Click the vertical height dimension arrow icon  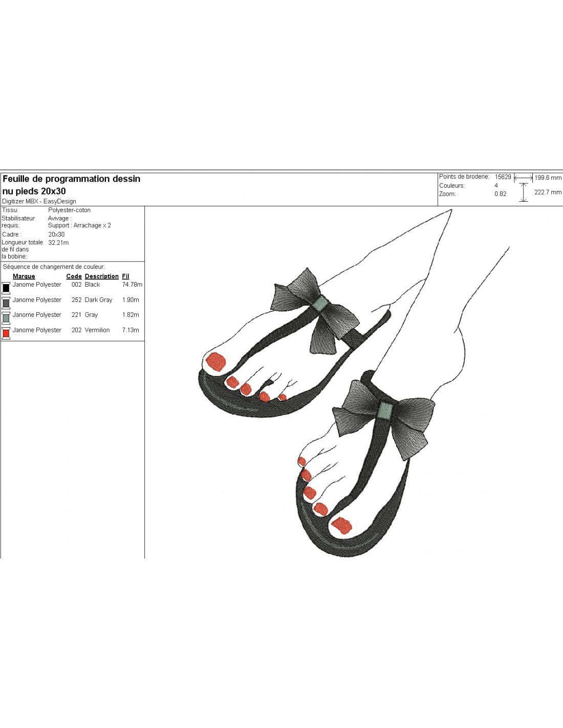point(523,192)
